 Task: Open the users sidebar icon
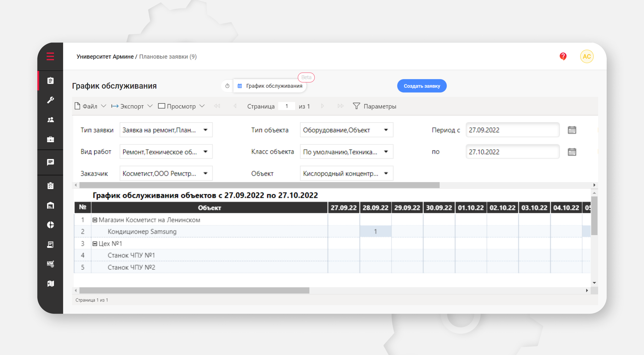(50, 120)
